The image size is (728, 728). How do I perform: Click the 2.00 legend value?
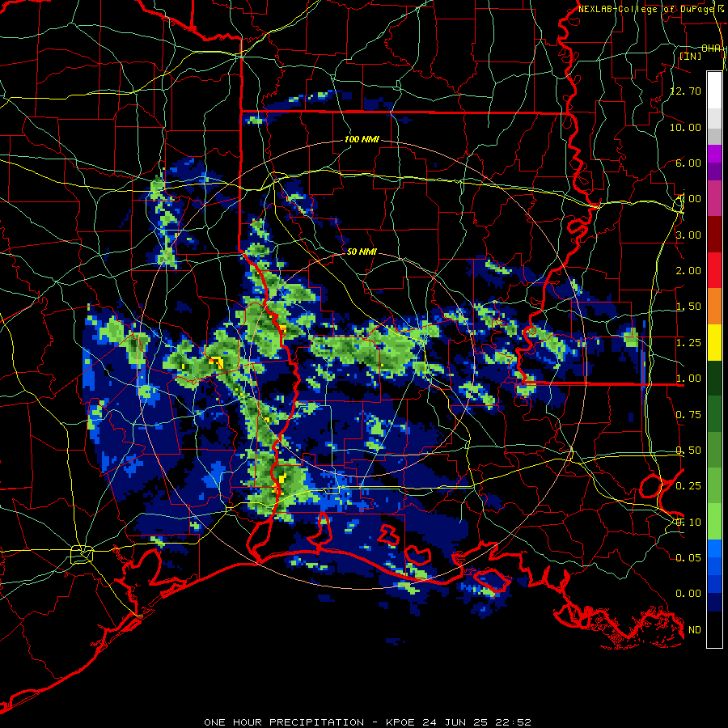[x=688, y=271]
